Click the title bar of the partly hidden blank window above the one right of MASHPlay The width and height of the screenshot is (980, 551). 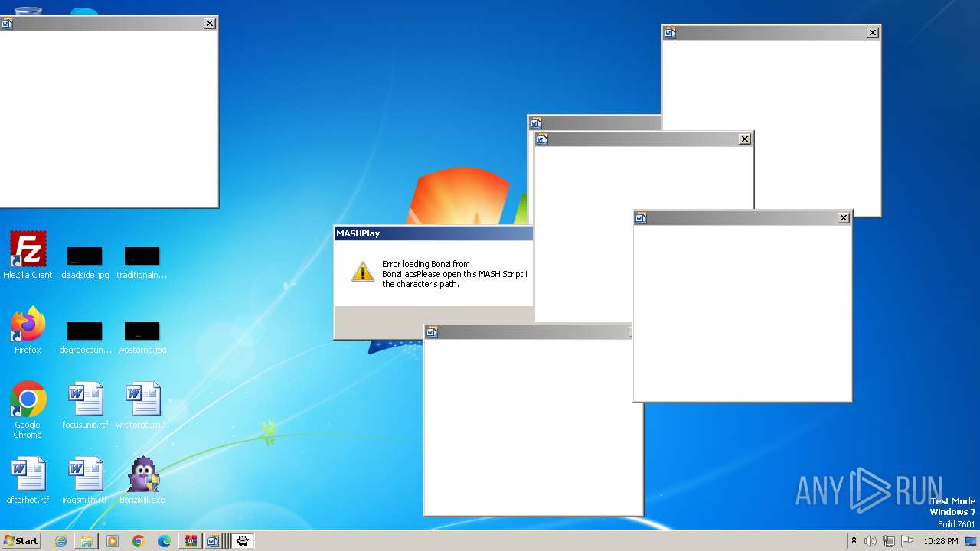click(594, 122)
